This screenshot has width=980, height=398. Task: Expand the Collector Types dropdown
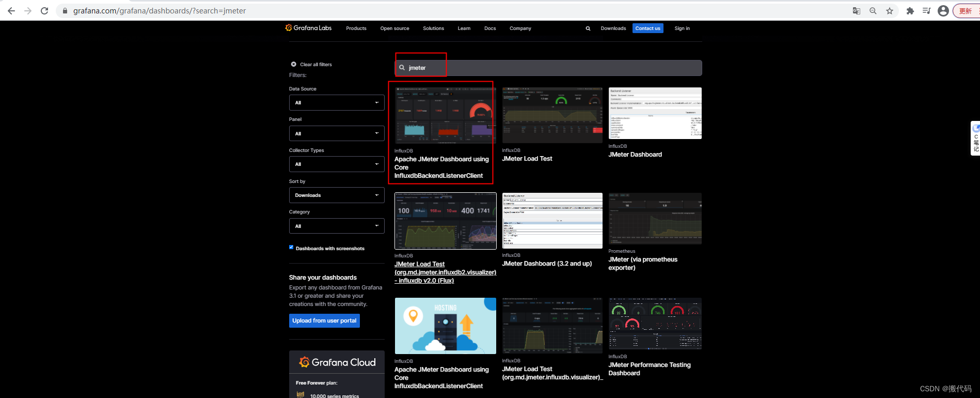click(x=337, y=164)
